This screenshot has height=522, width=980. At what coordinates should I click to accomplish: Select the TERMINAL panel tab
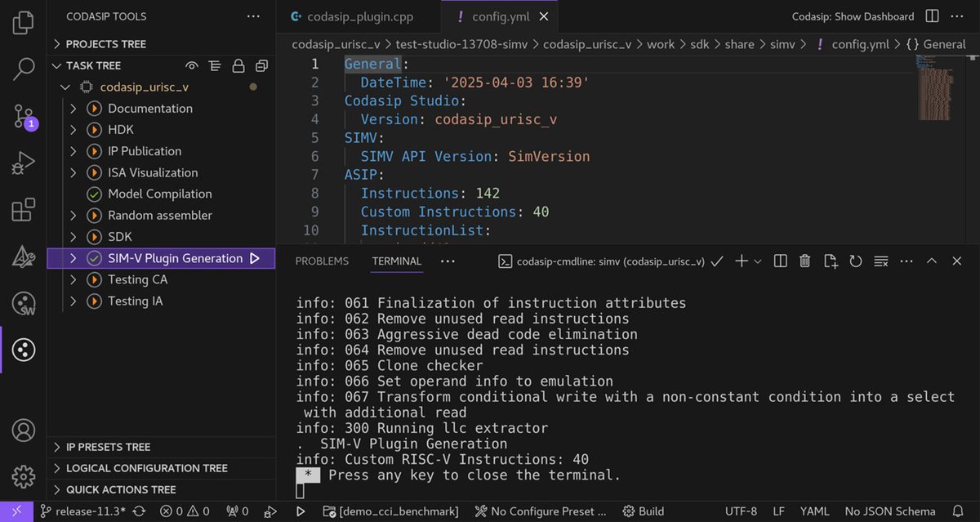397,261
